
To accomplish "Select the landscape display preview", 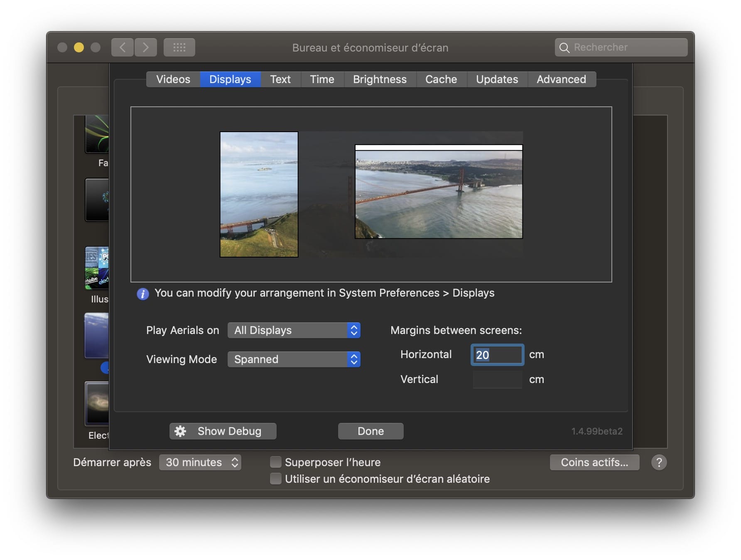I will coord(439,192).
